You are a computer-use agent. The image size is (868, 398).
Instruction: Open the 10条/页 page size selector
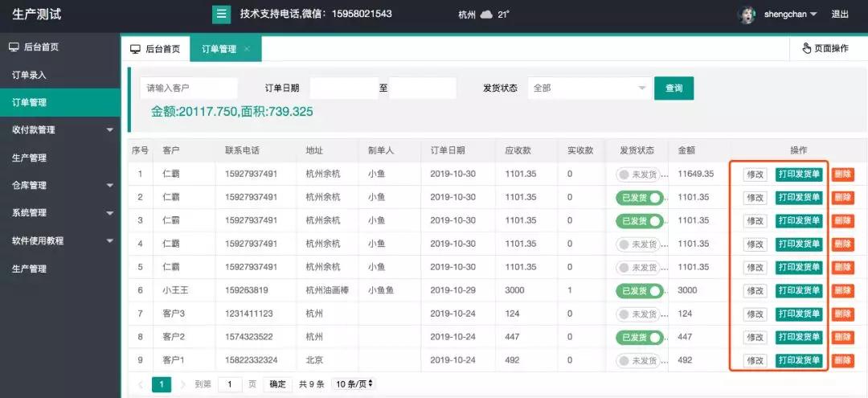(x=354, y=384)
